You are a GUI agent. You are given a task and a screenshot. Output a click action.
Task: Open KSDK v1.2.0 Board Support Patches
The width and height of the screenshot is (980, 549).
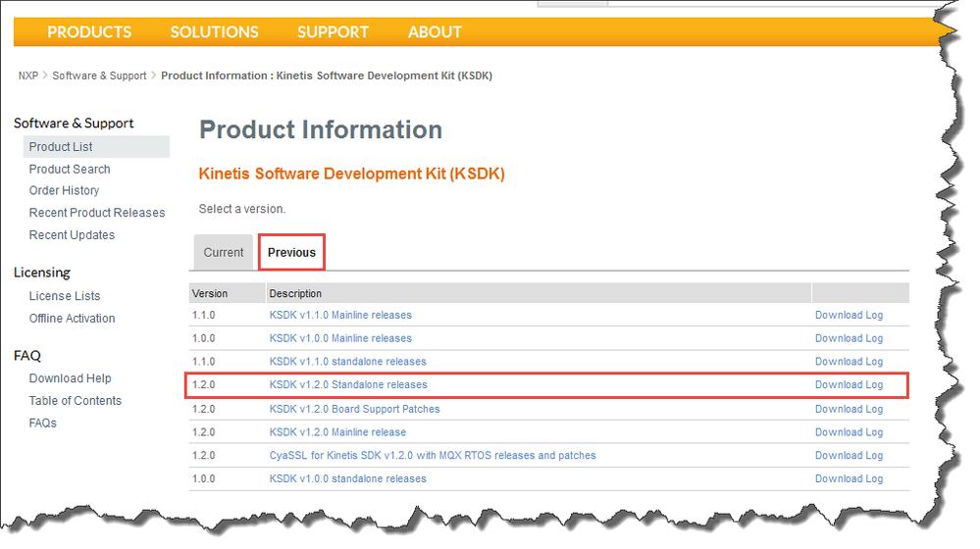tap(354, 409)
